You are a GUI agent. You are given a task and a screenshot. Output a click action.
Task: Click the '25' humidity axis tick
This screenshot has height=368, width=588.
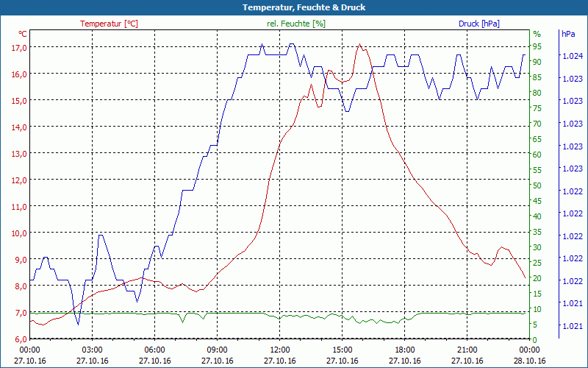pyautogui.click(x=537, y=263)
